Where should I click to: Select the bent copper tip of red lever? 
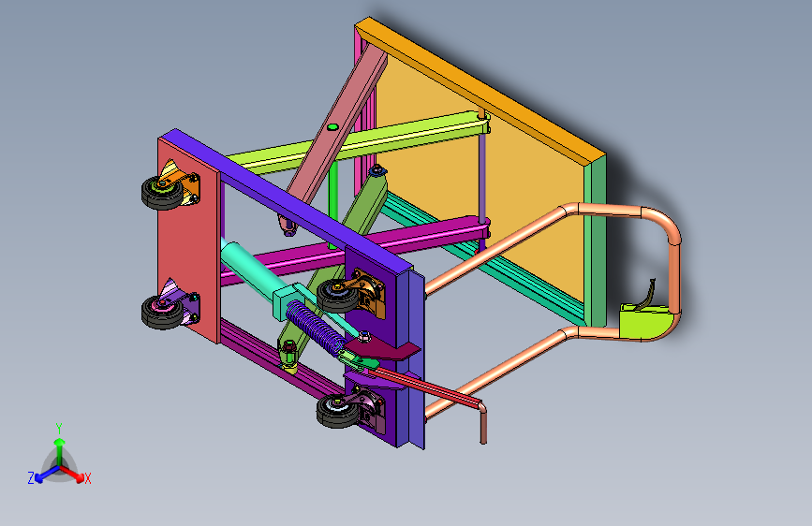[x=482, y=423]
